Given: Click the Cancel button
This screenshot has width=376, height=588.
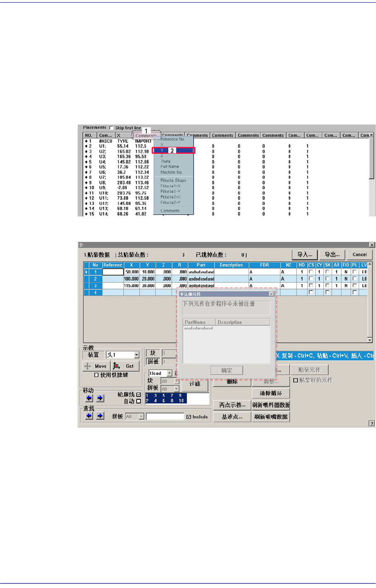Looking at the screenshot, I should (359, 254).
